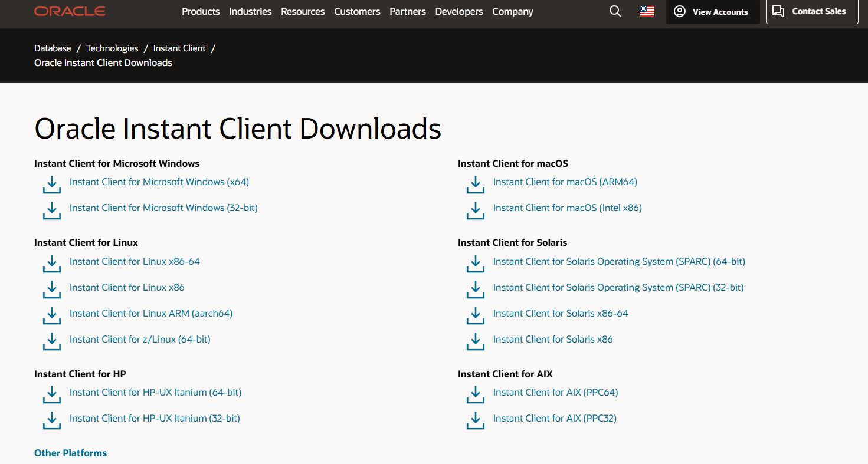Click the US flag country selector icon

coord(647,12)
